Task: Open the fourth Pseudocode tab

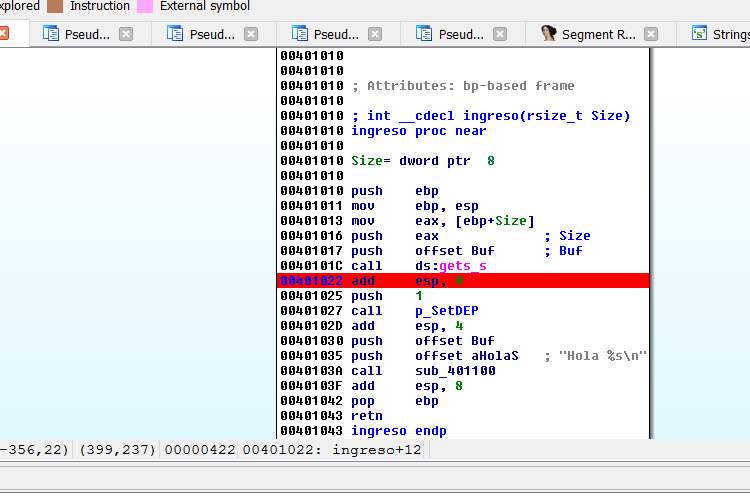Action: coord(461,34)
